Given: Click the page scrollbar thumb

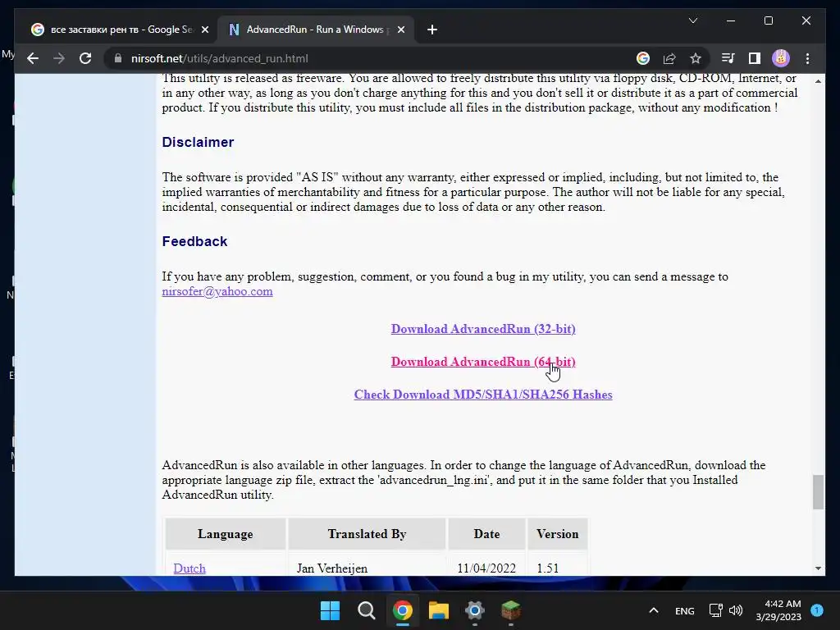Looking at the screenshot, I should click(818, 491).
